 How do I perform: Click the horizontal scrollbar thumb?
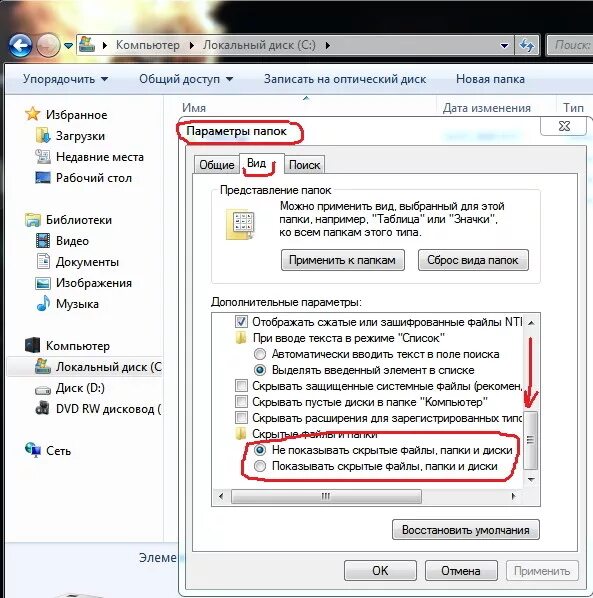326,496
